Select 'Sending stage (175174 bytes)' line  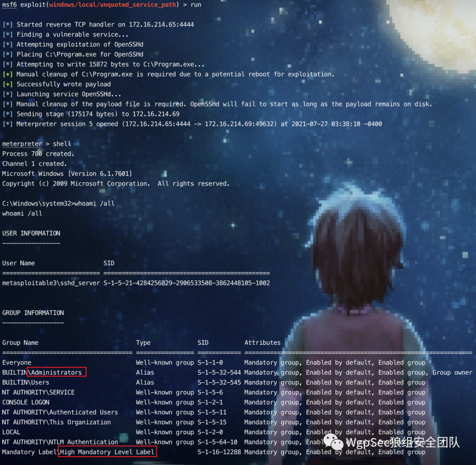pos(91,114)
